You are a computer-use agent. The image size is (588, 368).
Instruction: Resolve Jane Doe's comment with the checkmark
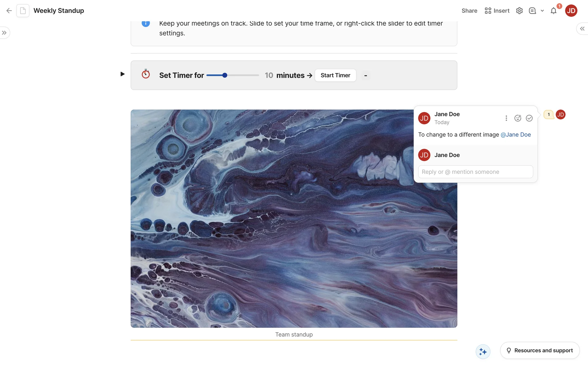(x=529, y=118)
